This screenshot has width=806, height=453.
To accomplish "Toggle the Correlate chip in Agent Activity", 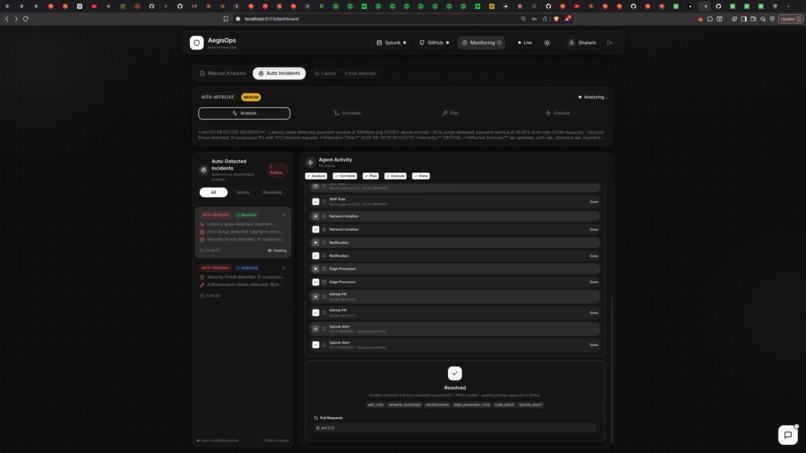I will 345,176.
